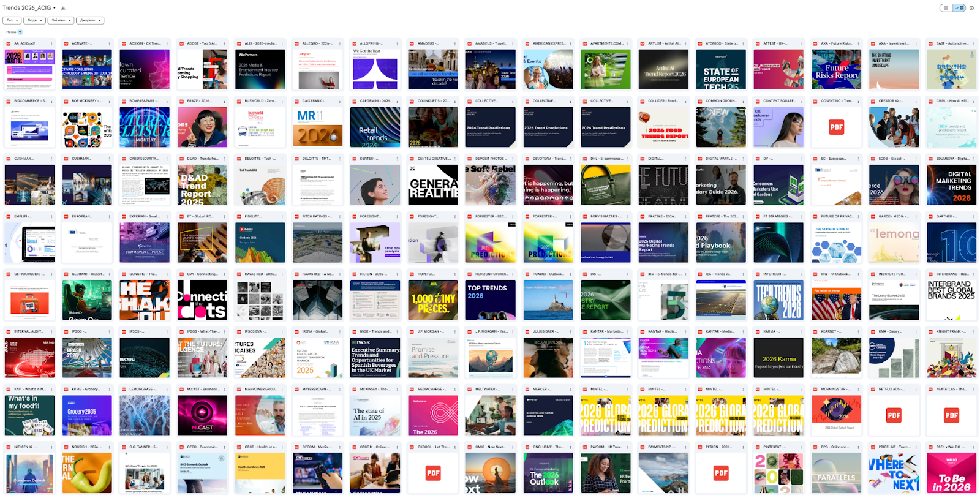Select the CYBERSECURITY file name
The image size is (980, 498).
pyautogui.click(x=145, y=159)
